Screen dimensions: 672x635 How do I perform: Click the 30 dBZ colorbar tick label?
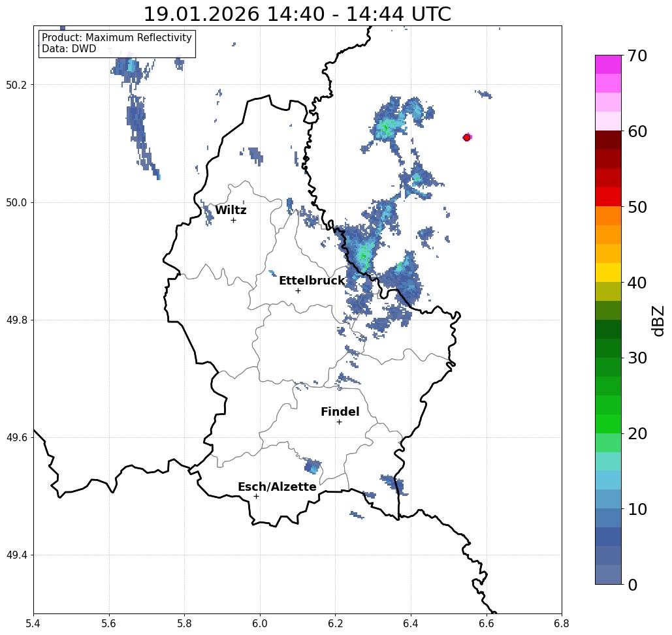click(x=637, y=358)
